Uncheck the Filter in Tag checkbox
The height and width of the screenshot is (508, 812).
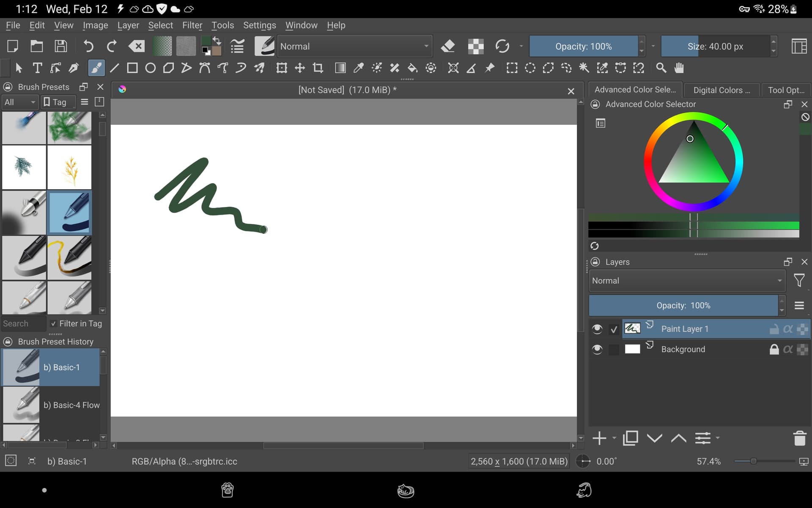click(x=54, y=323)
